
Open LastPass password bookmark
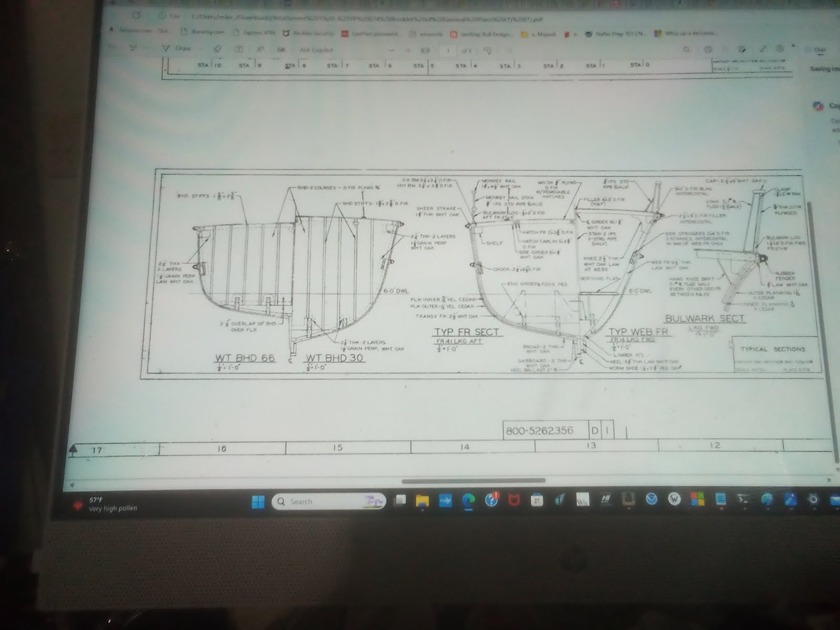click(371, 34)
